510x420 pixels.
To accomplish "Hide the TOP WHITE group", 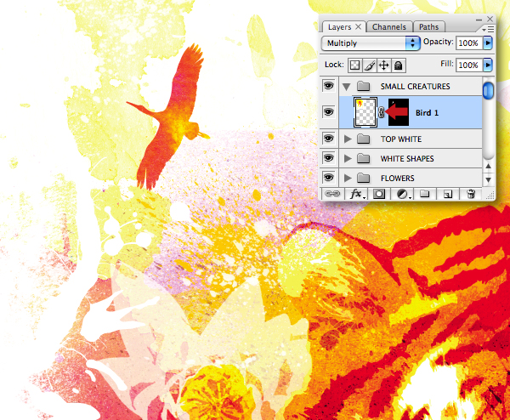I will pos(328,139).
